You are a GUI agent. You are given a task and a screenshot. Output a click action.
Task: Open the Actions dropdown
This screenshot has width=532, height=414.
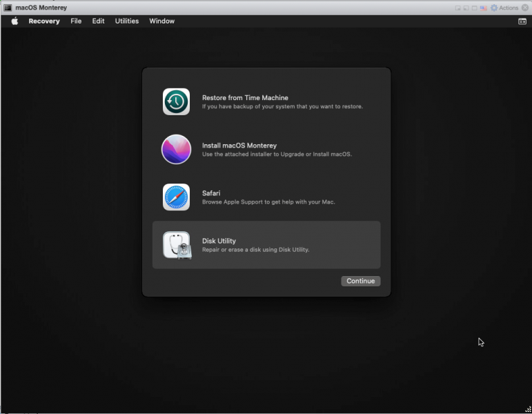(509, 8)
